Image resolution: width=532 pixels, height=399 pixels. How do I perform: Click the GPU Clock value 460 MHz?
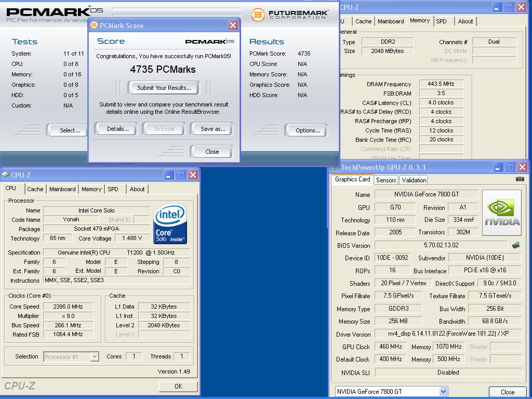click(x=391, y=347)
